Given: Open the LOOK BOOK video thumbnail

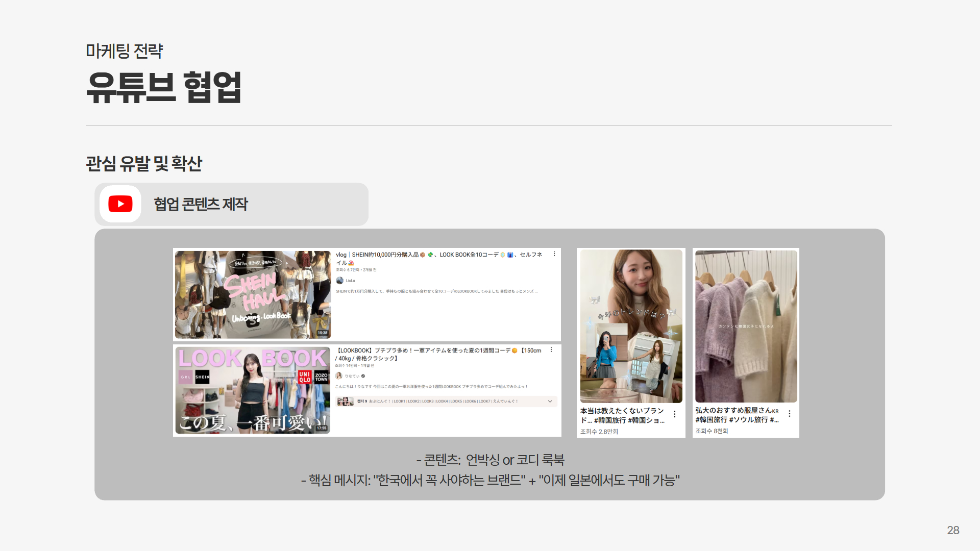Looking at the screenshot, I should pos(253,390).
